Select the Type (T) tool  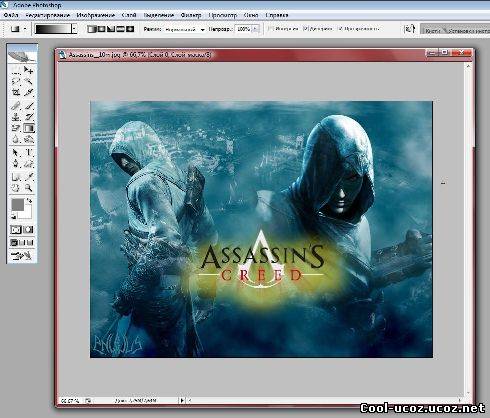(29, 153)
